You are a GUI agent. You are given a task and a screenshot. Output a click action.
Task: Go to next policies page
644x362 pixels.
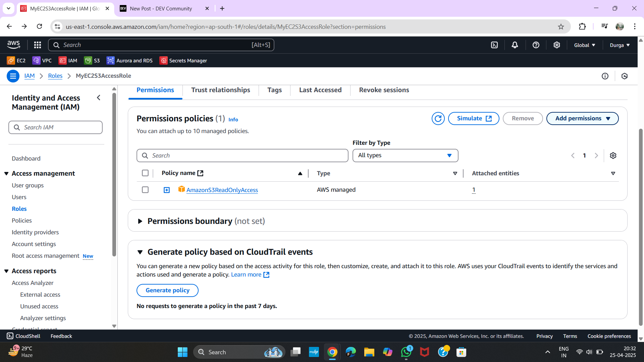[596, 156]
